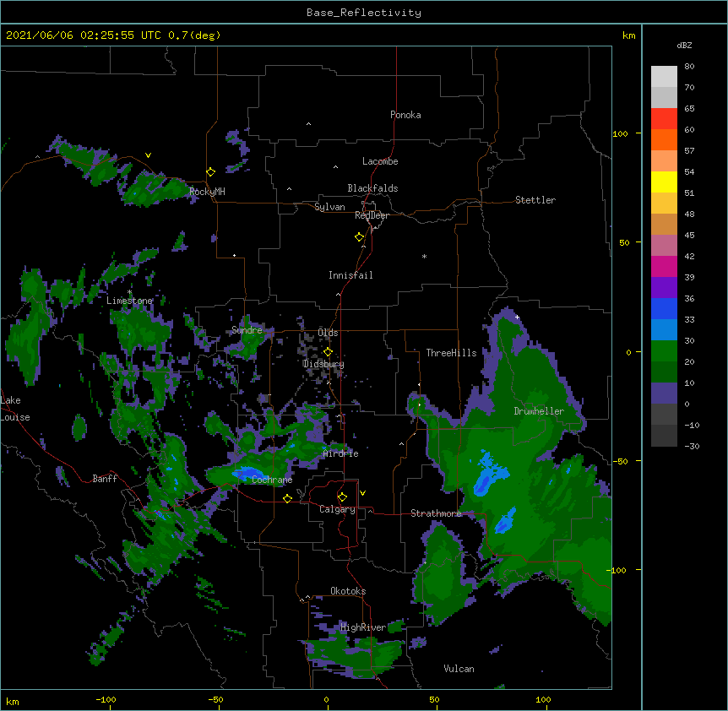
Task: Click the km label at bottom-left corner
Action: [x=13, y=701]
